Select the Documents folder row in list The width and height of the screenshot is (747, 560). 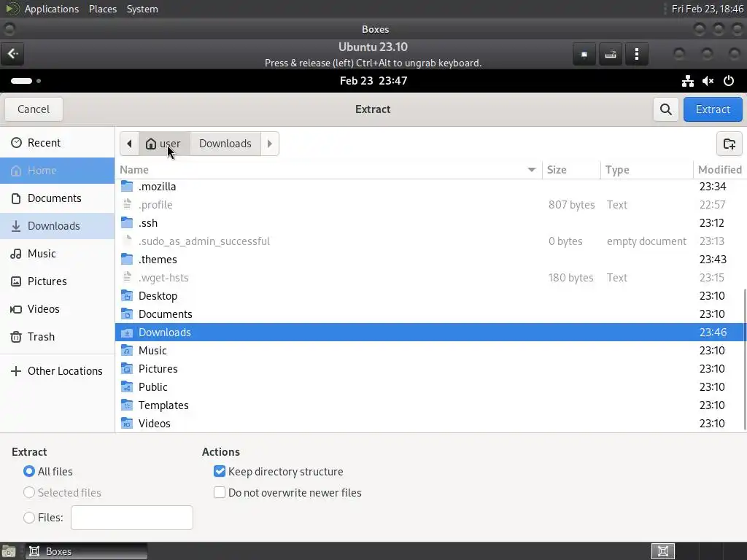430,314
